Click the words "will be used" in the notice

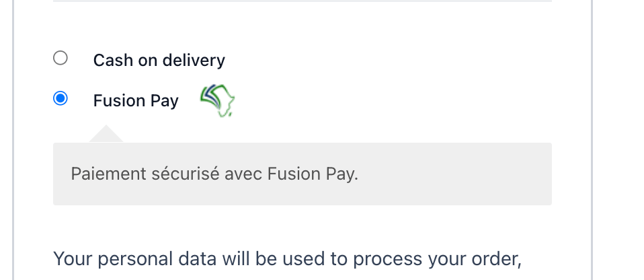pos(269,259)
